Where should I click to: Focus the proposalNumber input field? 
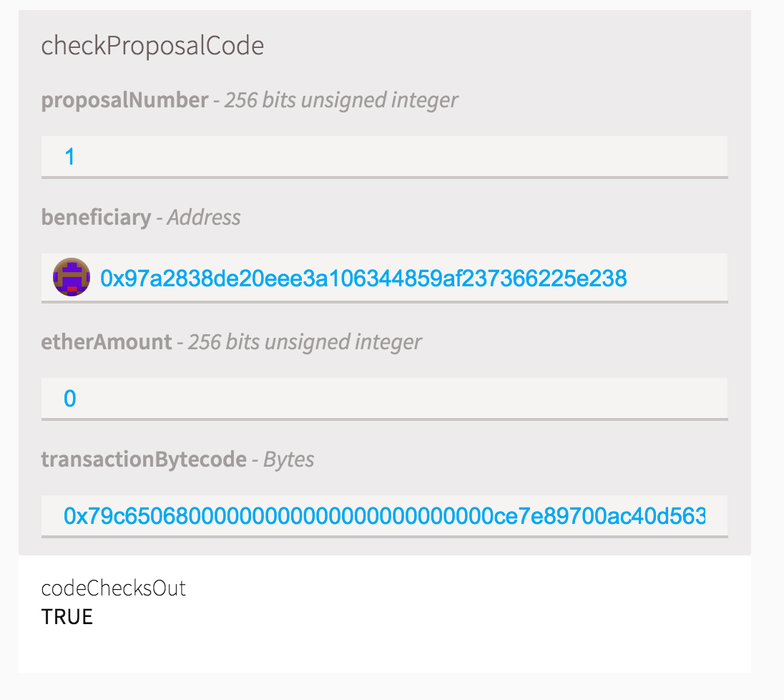(x=384, y=156)
